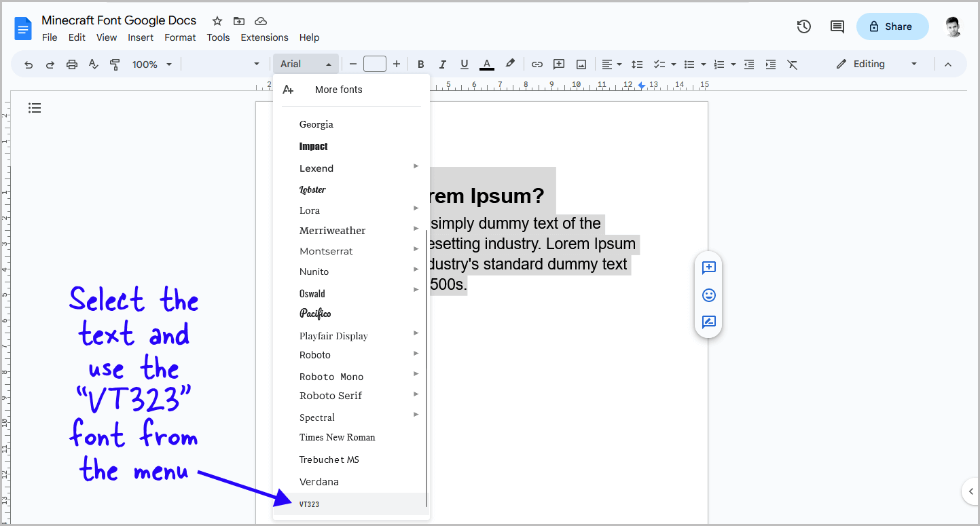Open the File menu
The height and width of the screenshot is (526, 980).
coord(50,37)
